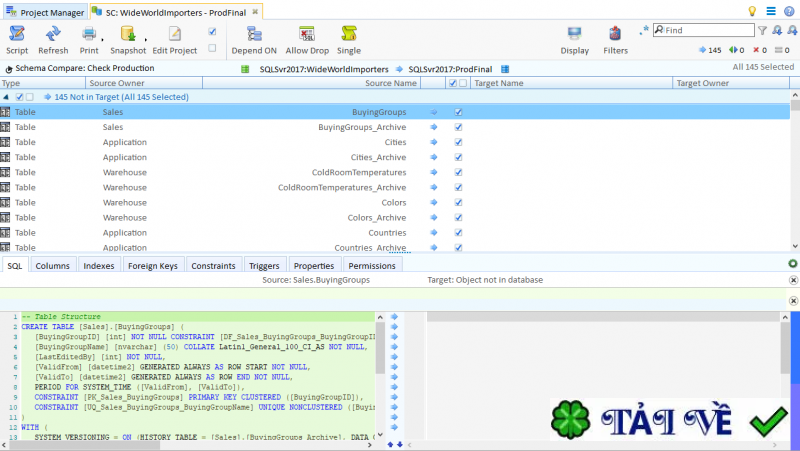Collapse the 145 Not in Target group

[x=6, y=97]
